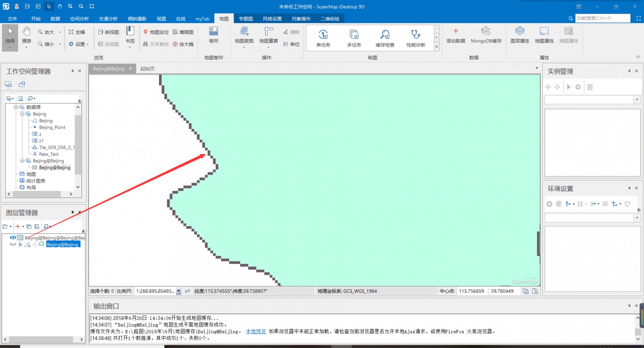Click the 单位 unit button
This screenshot has width=644, height=348.
point(291,44)
